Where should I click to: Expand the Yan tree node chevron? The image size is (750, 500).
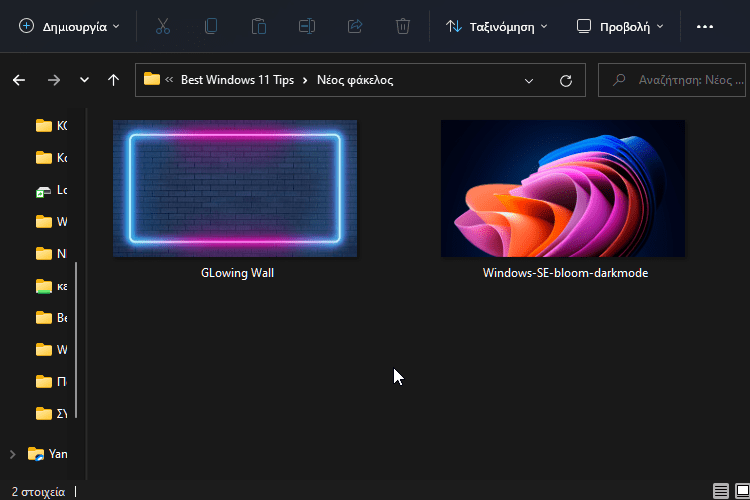(x=13, y=454)
